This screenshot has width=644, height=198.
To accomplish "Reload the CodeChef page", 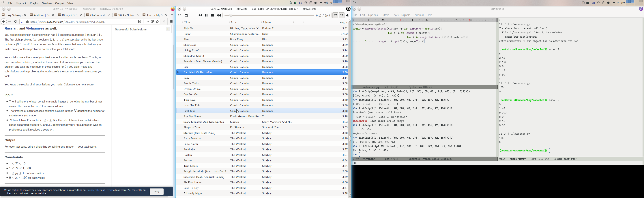I will (16, 22).
